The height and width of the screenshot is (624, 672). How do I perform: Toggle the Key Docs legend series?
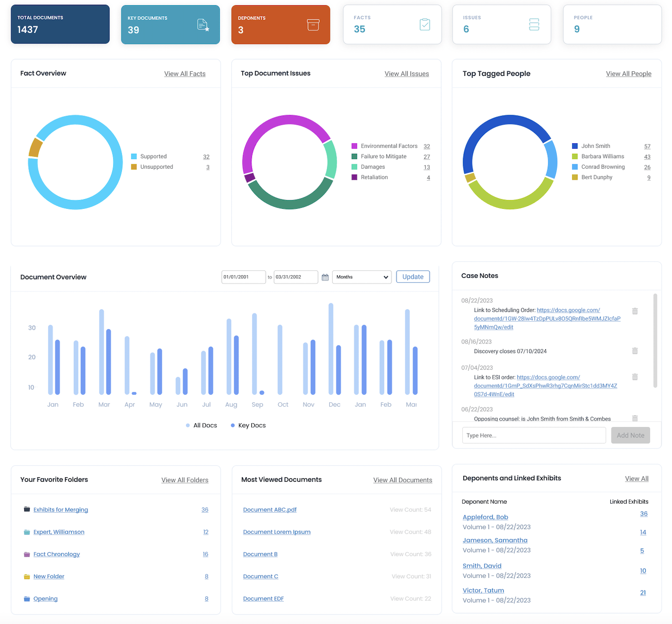tap(248, 425)
